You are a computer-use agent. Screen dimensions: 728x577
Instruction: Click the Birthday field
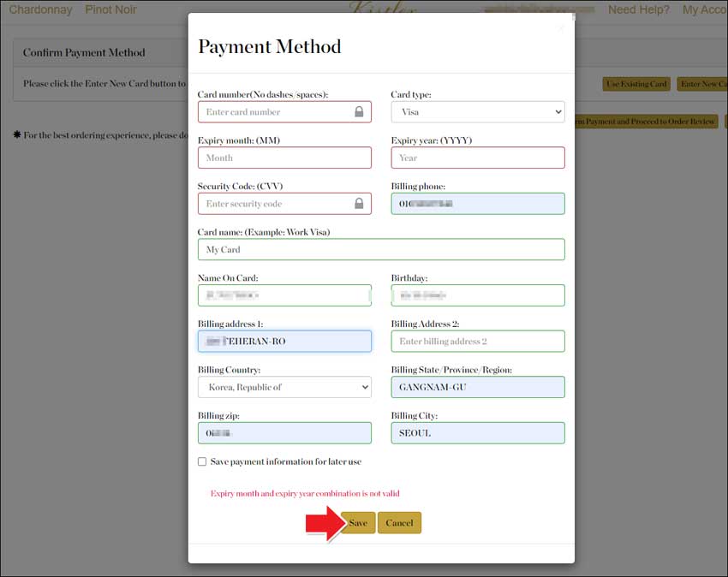click(478, 295)
